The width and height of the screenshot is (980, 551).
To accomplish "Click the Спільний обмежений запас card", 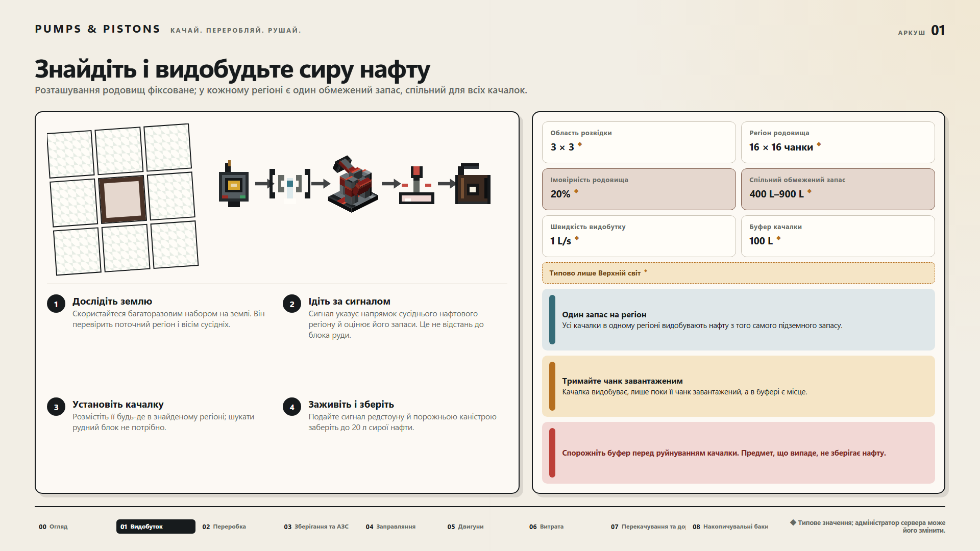I will [838, 189].
